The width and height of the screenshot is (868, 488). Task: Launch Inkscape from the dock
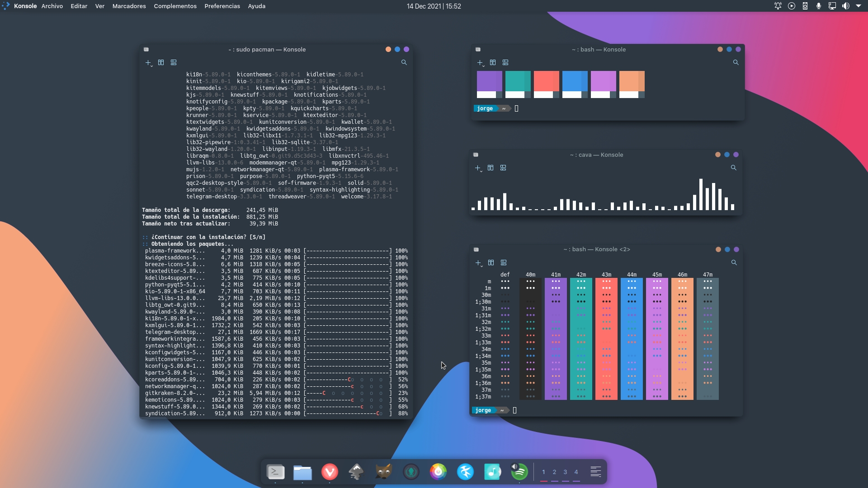(x=357, y=472)
